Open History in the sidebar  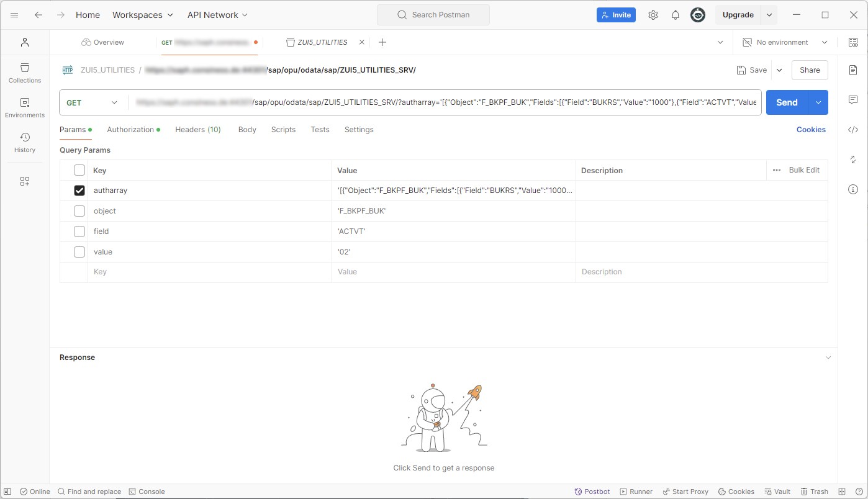coord(25,142)
